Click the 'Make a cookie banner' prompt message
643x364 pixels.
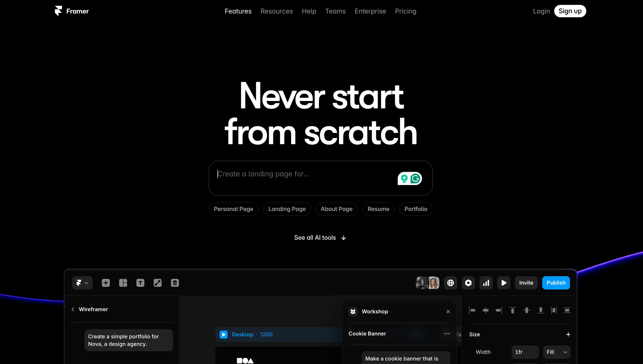(406, 358)
